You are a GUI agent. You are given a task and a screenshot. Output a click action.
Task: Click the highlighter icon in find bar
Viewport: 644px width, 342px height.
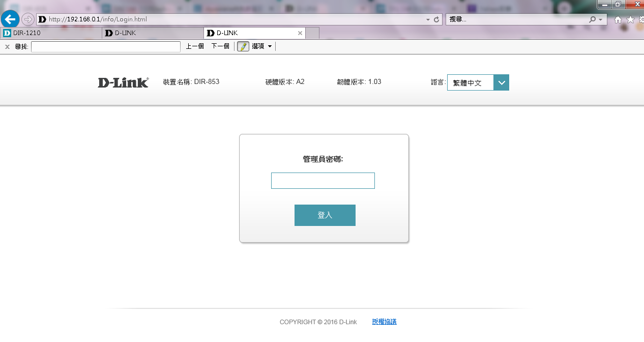(x=243, y=46)
